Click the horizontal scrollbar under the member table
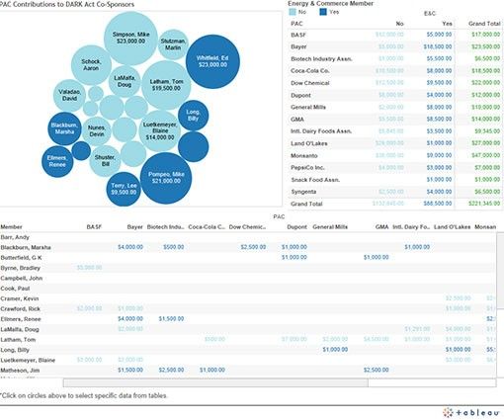The height and width of the screenshot is (420, 504). 215,382
